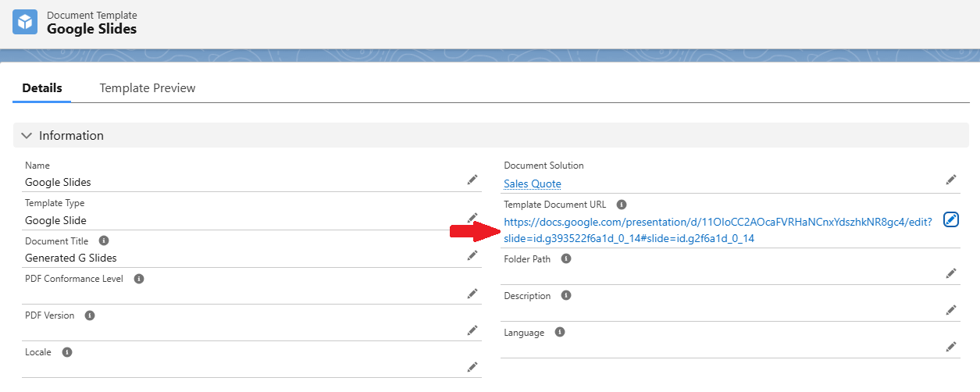Click the Template Document URL edit button
This screenshot has width=980, height=392.
pos(951,219)
